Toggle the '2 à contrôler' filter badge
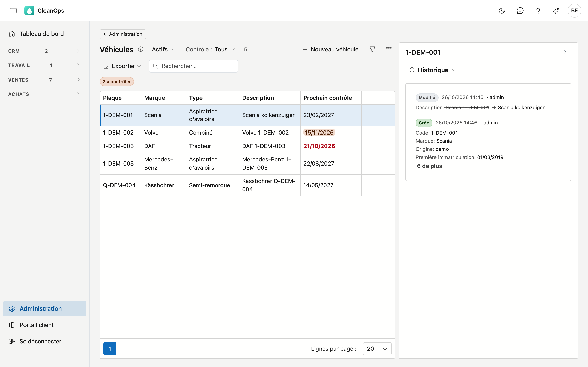This screenshot has height=367, width=588. click(x=117, y=82)
